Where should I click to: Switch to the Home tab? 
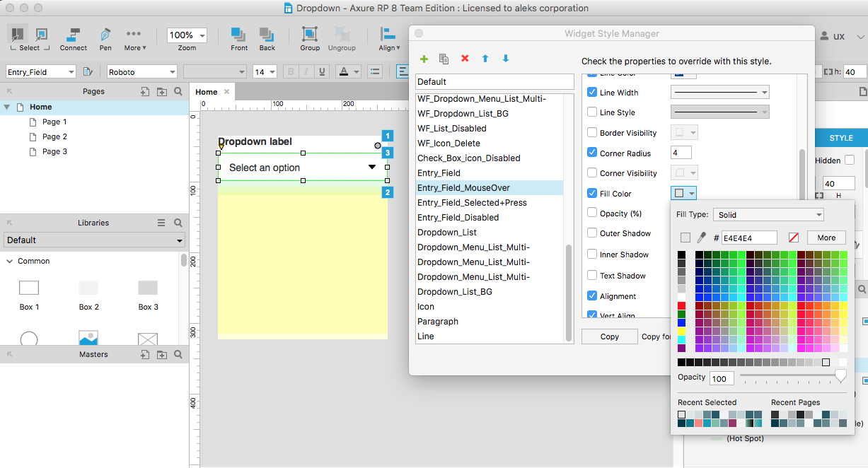coord(207,92)
